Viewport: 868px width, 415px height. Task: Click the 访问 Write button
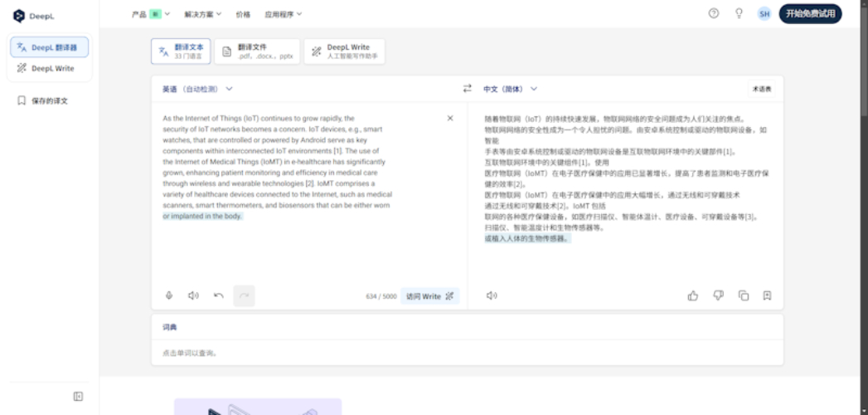point(430,296)
